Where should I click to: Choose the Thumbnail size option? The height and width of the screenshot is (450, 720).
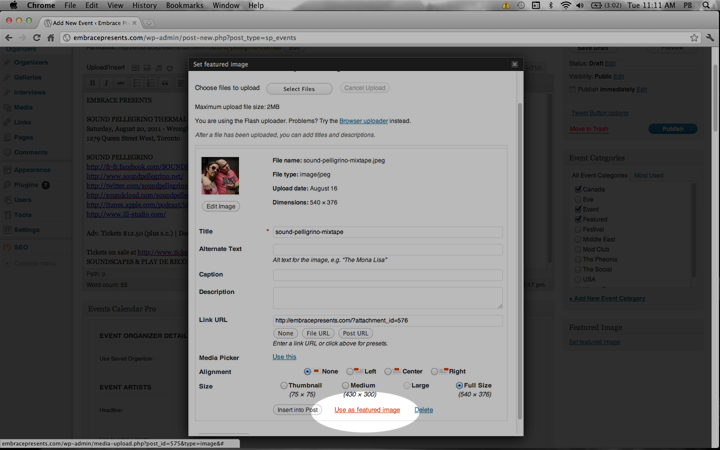pyautogui.click(x=284, y=385)
